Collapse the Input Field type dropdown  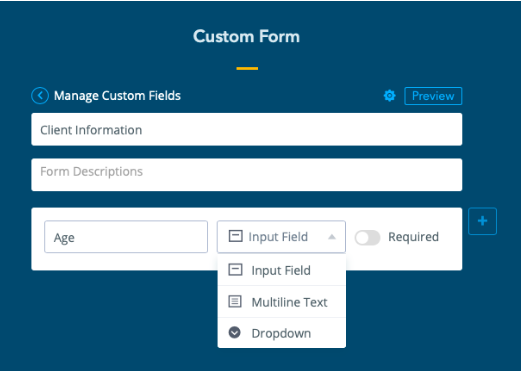click(x=281, y=237)
